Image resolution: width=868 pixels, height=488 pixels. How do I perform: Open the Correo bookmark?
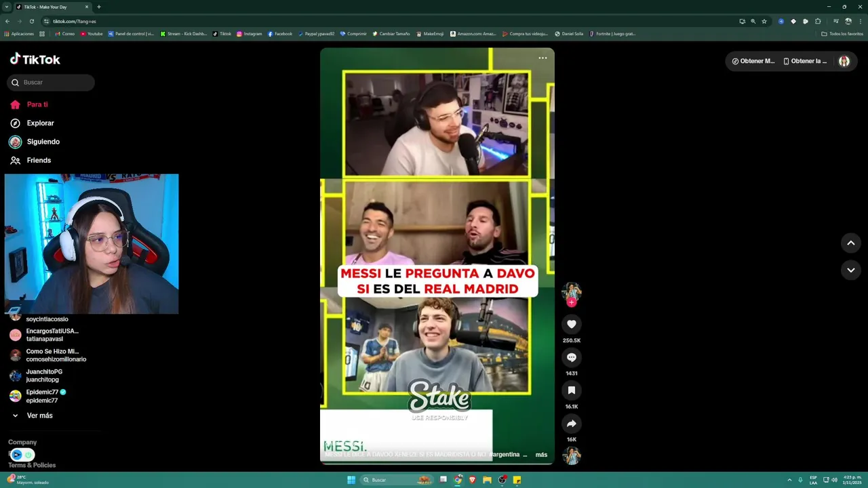(65, 33)
